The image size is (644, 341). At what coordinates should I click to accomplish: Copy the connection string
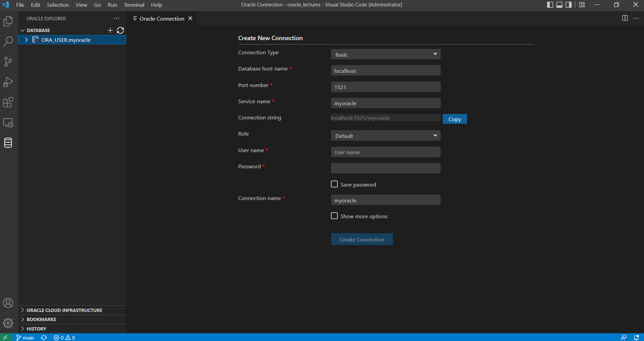[x=455, y=119]
